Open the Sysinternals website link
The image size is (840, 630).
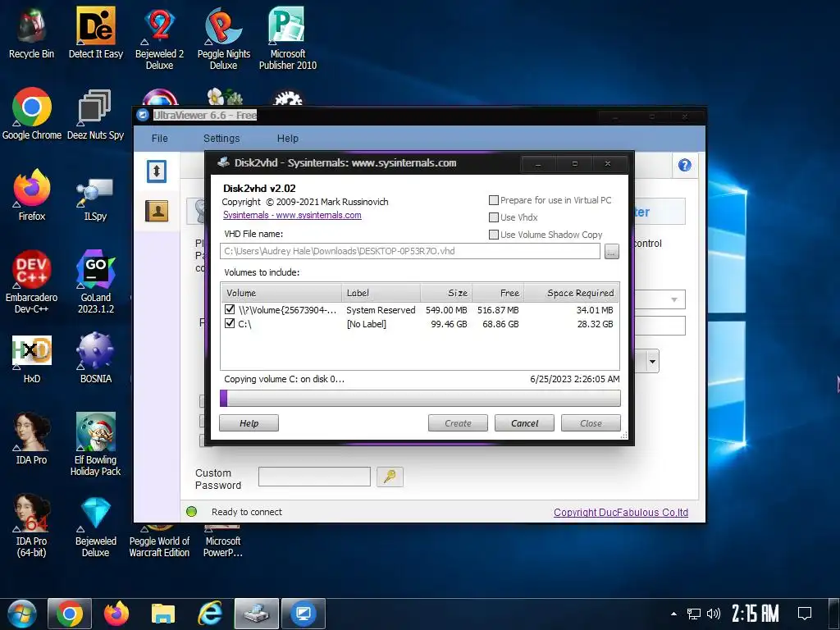[292, 215]
